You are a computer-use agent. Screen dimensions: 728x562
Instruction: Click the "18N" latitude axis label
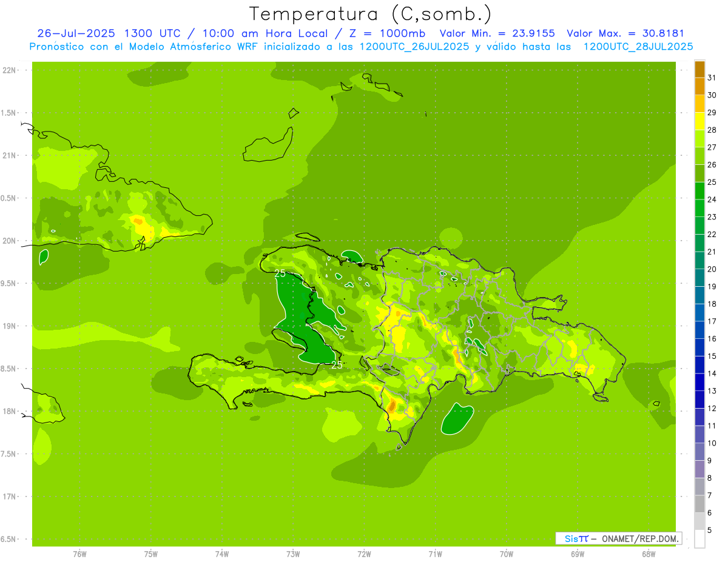point(10,411)
